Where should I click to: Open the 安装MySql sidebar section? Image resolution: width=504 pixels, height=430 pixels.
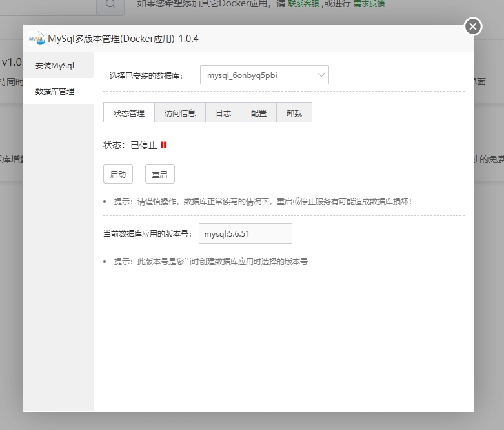[x=58, y=66]
